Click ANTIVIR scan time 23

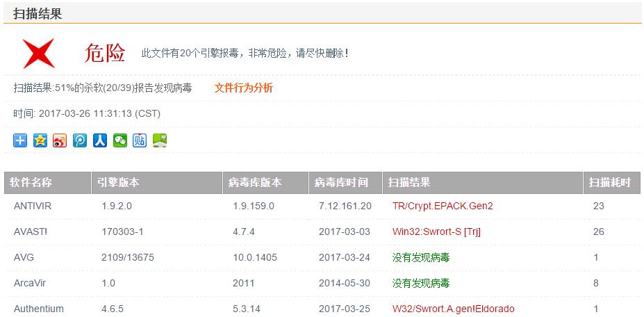(x=598, y=206)
